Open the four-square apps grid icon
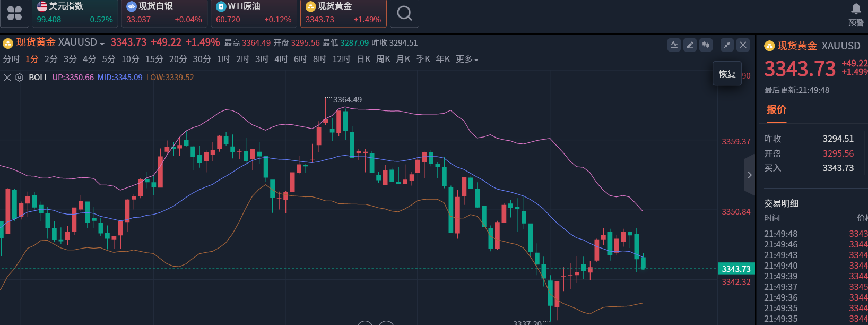868x325 pixels. click(x=14, y=13)
